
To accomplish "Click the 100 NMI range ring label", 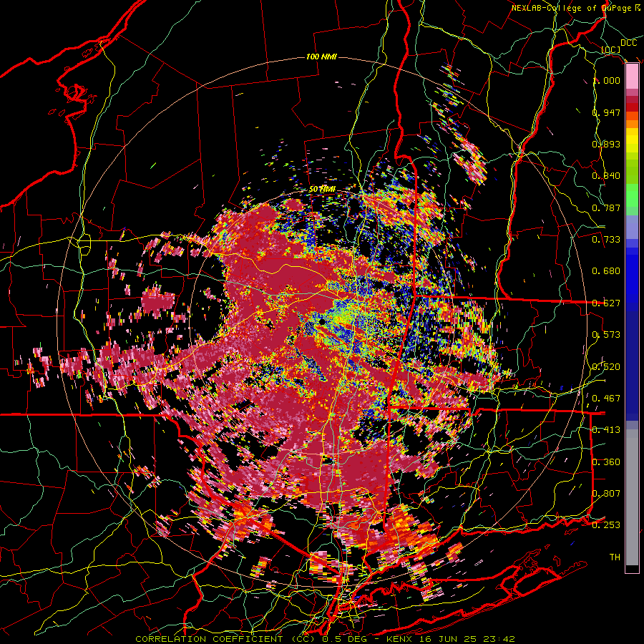I will (321, 57).
